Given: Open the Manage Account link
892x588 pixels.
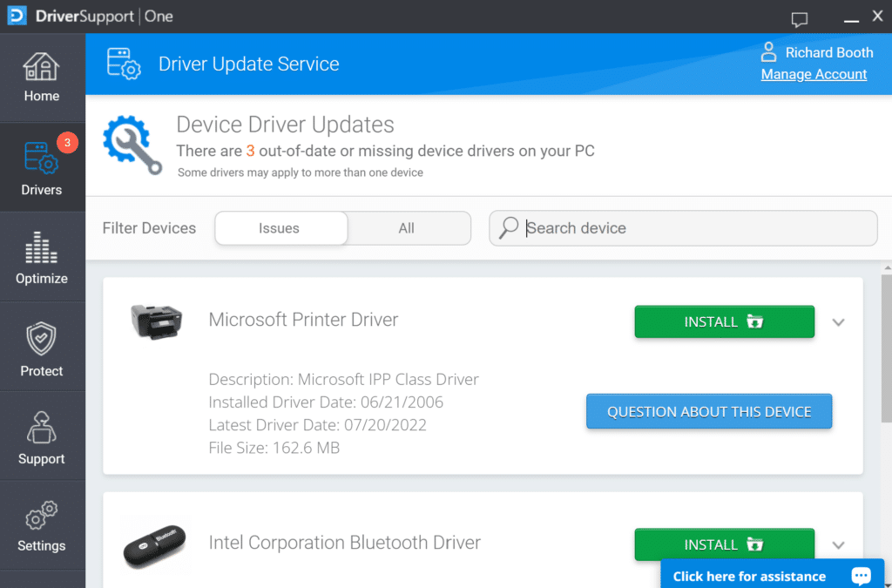Looking at the screenshot, I should (814, 75).
